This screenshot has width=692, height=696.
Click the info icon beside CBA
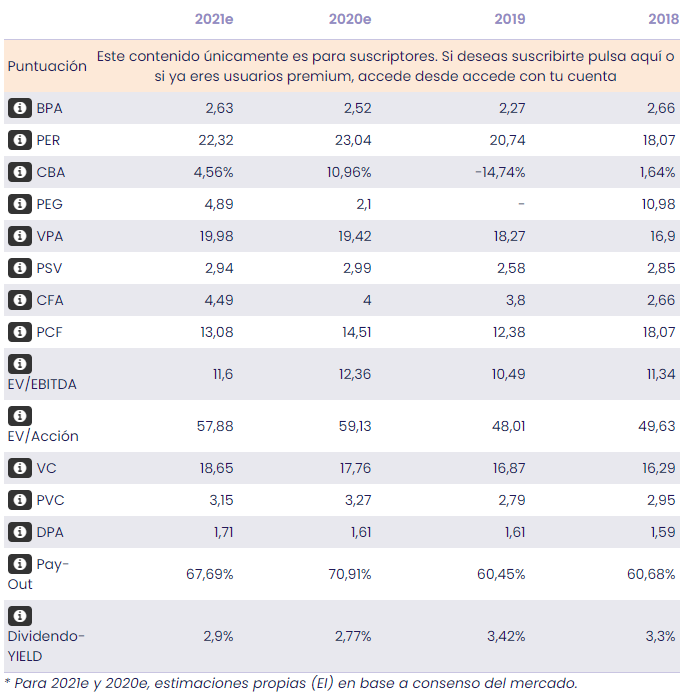point(19,173)
